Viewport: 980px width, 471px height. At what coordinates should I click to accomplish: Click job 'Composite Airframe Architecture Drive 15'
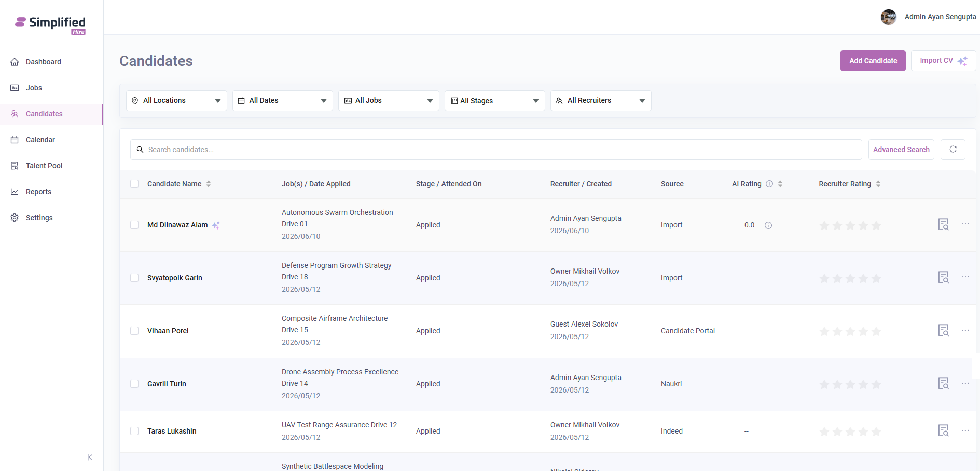(335, 324)
